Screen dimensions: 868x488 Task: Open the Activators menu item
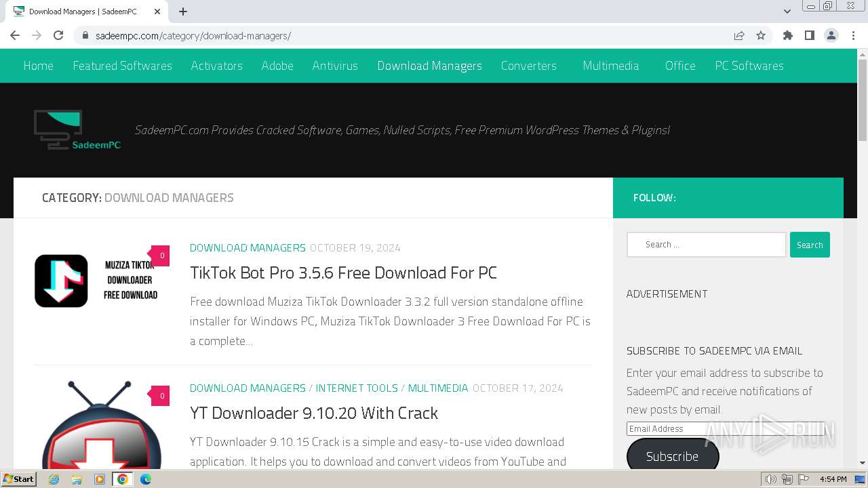pyautogui.click(x=217, y=66)
